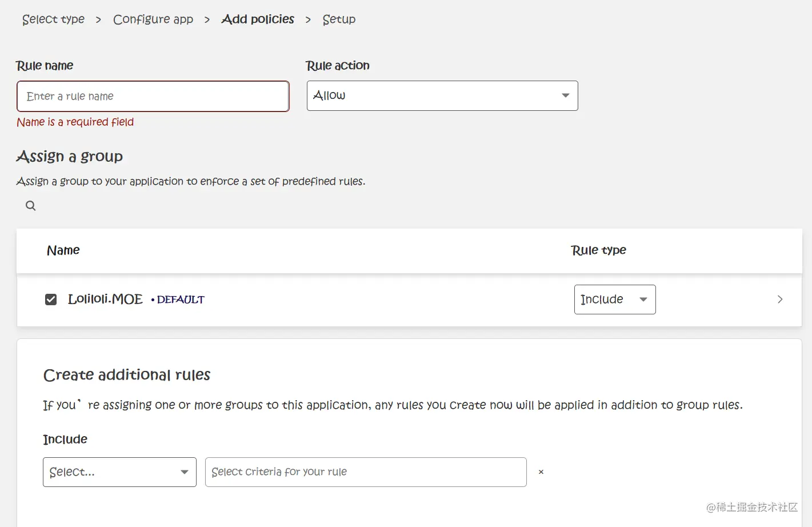Screen dimensions: 812x527
Task: Expand the Loliloli.MOE row chevron
Action: click(780, 300)
